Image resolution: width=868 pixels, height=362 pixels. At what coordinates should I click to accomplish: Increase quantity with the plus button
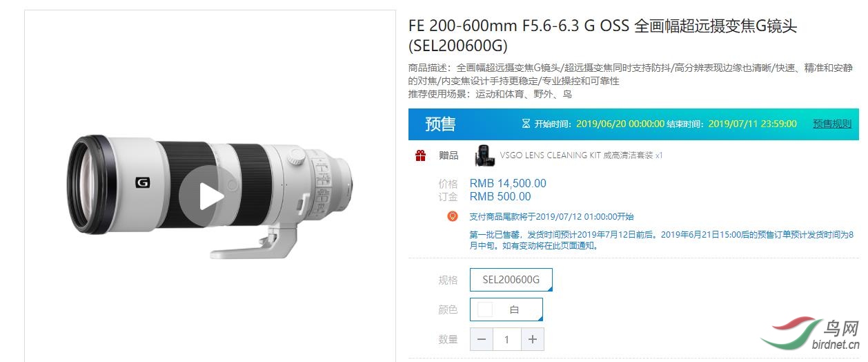pos(532,339)
